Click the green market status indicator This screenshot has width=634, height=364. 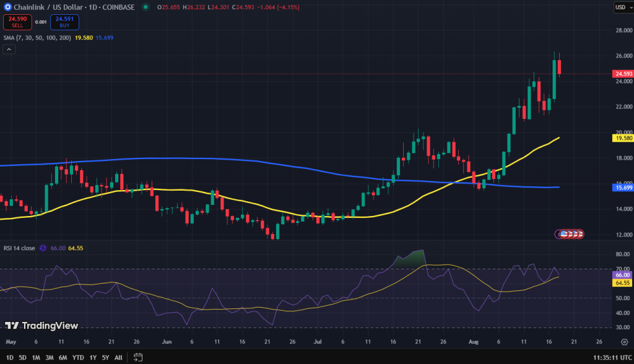pyautogui.click(x=145, y=7)
